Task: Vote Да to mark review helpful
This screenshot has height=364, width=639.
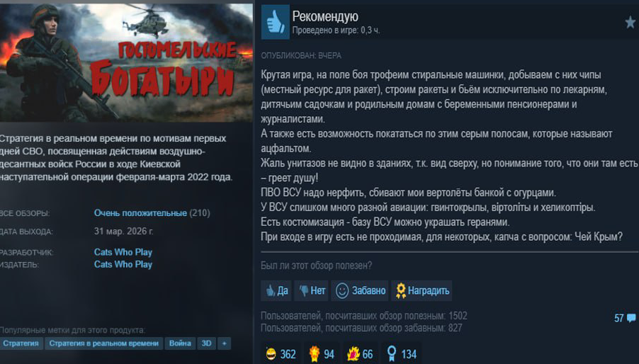Action: point(276,291)
